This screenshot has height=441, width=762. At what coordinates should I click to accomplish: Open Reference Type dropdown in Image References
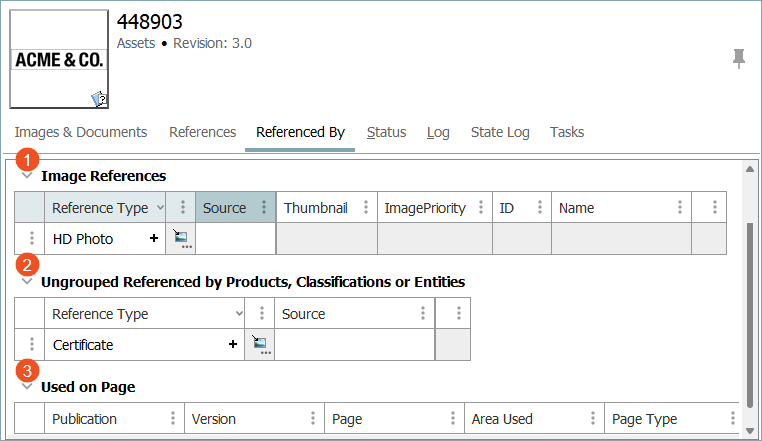(x=161, y=208)
